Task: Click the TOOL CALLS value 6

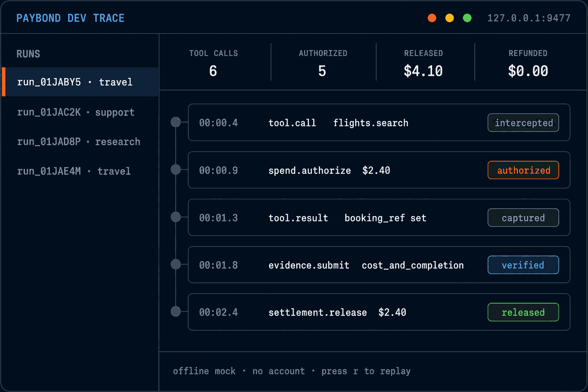Action: click(213, 71)
